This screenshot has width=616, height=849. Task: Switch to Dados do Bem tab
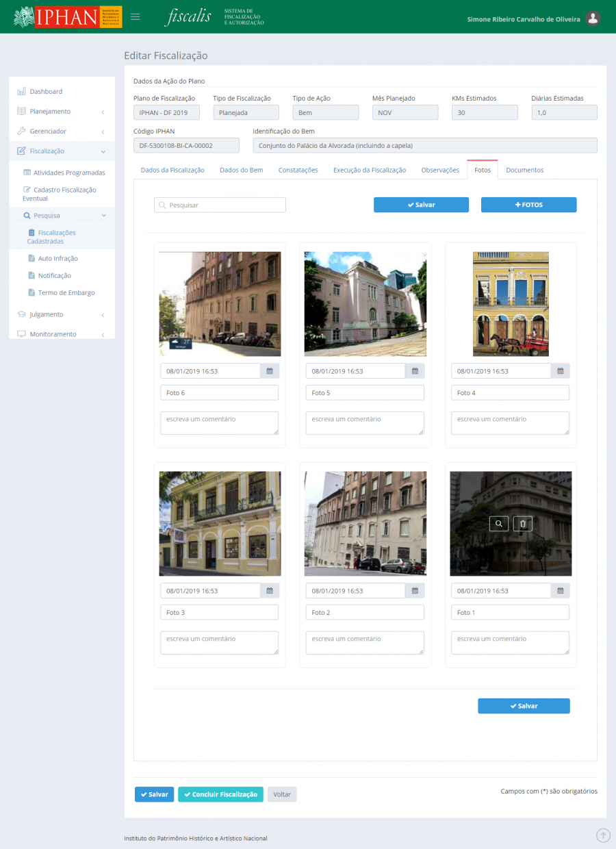tap(241, 170)
